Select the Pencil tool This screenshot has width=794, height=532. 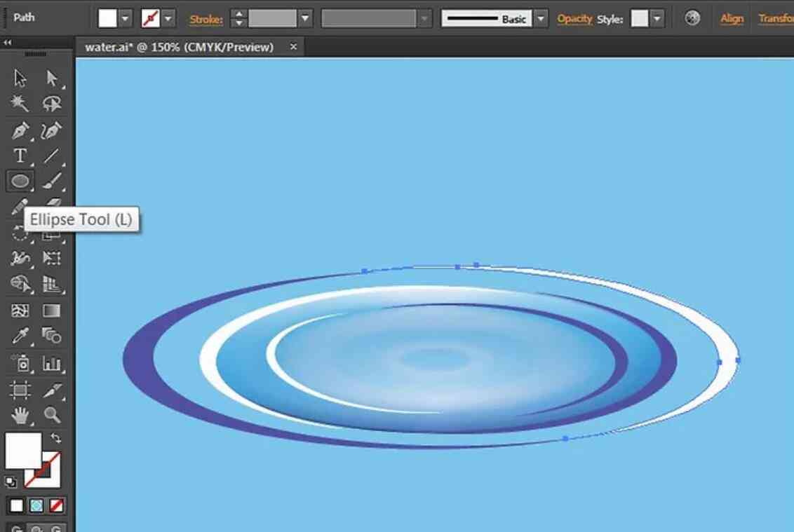coord(18,205)
